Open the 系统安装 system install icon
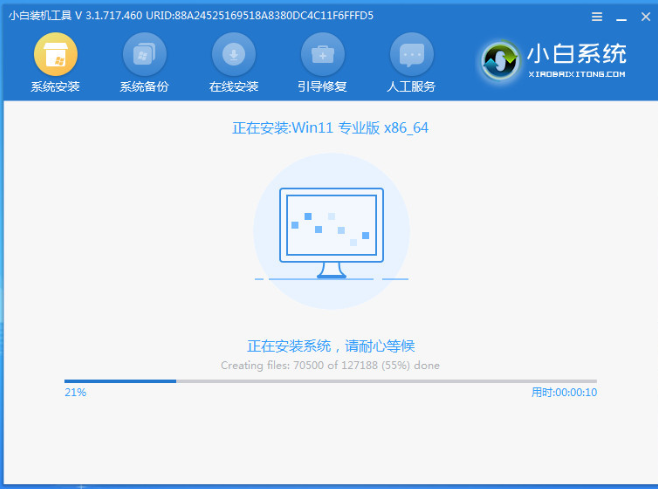Screen dimensions: 658x489 (x=55, y=55)
